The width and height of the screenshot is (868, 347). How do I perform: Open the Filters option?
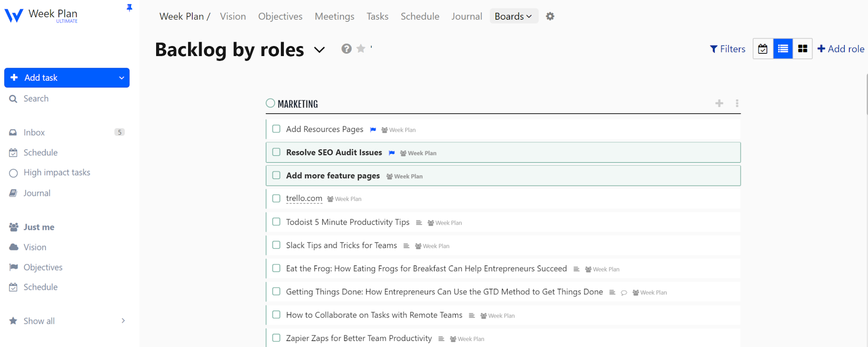727,49
